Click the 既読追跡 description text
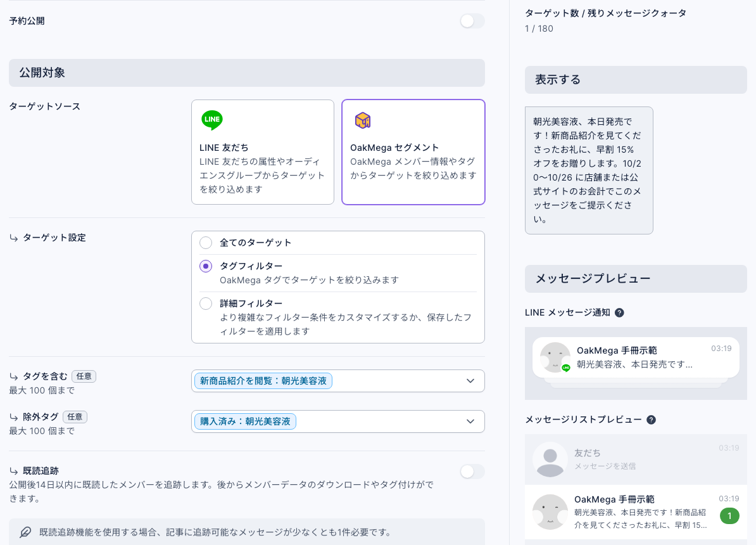The image size is (756, 545). click(222, 491)
